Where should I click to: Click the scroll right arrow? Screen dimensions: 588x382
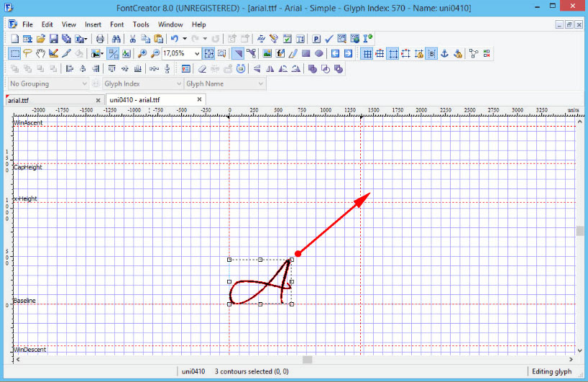571,360
